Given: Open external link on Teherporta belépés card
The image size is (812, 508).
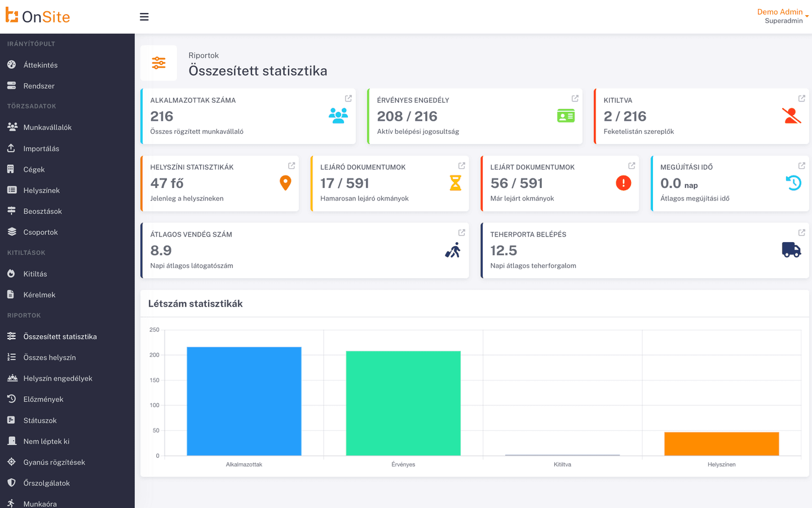Looking at the screenshot, I should pos(802,233).
